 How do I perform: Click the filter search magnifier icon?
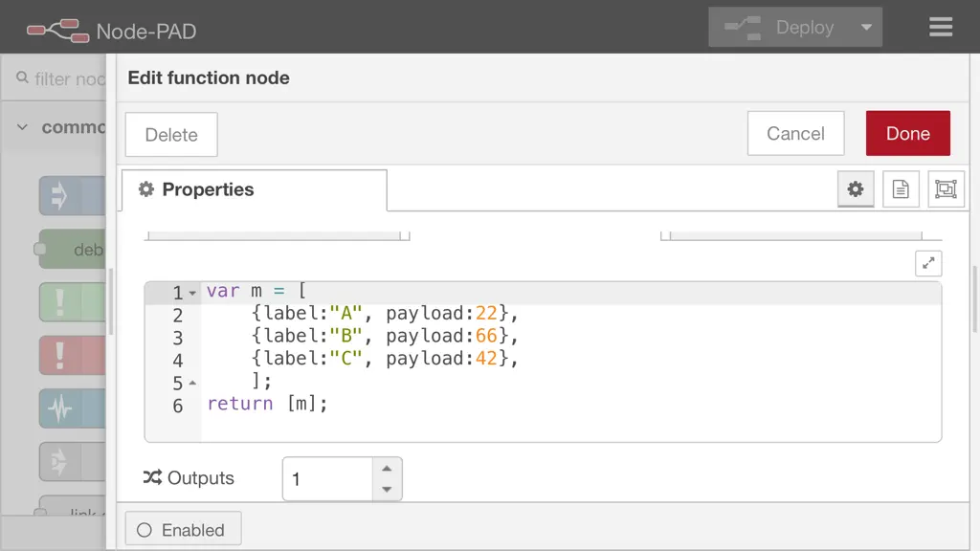[22, 77]
